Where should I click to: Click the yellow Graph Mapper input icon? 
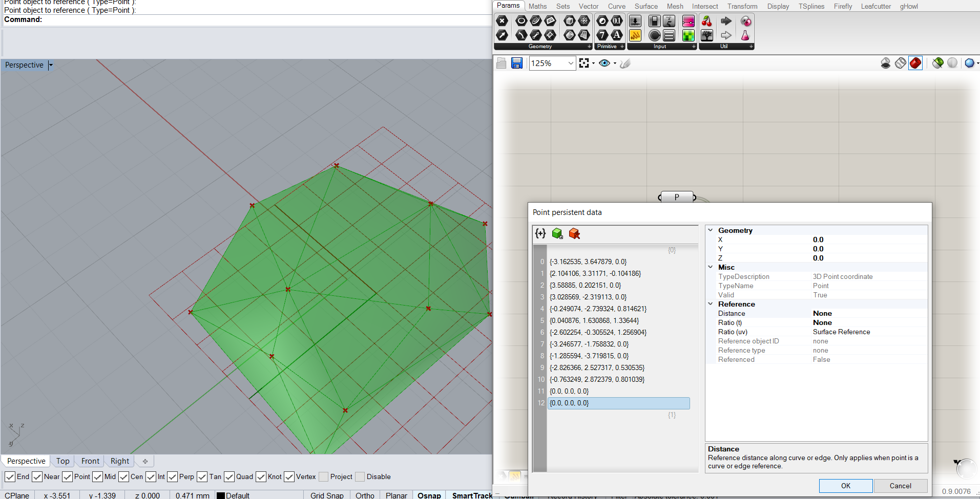point(635,35)
